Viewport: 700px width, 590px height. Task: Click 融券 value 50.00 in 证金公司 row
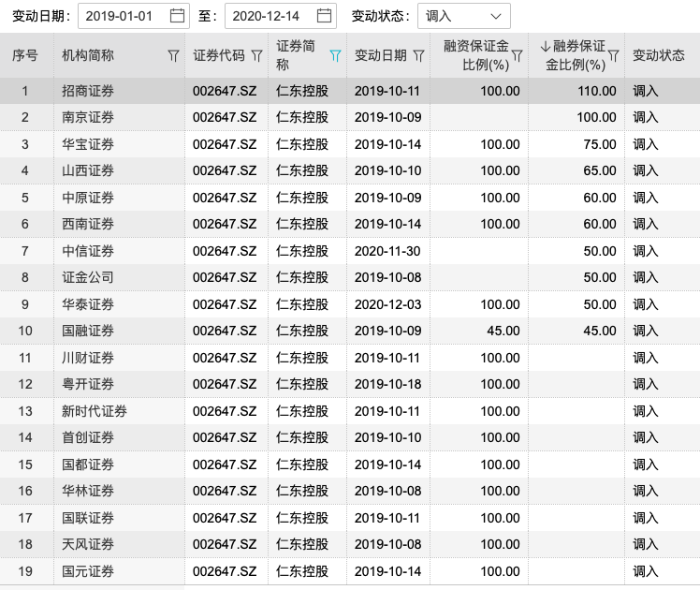600,277
